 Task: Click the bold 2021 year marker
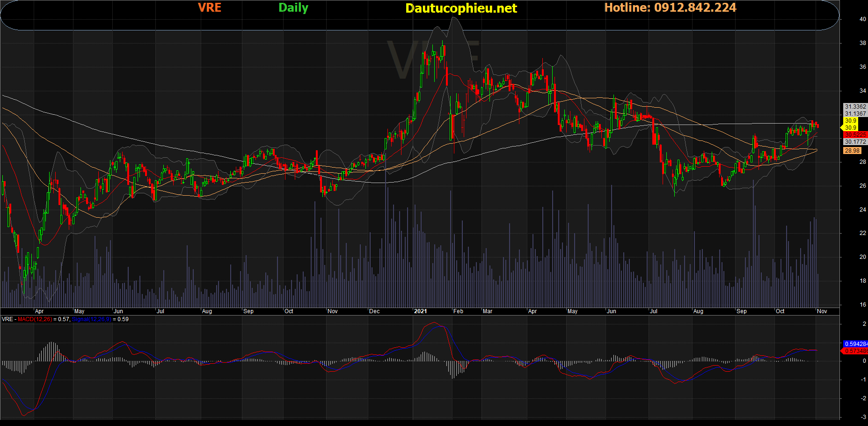(x=421, y=311)
